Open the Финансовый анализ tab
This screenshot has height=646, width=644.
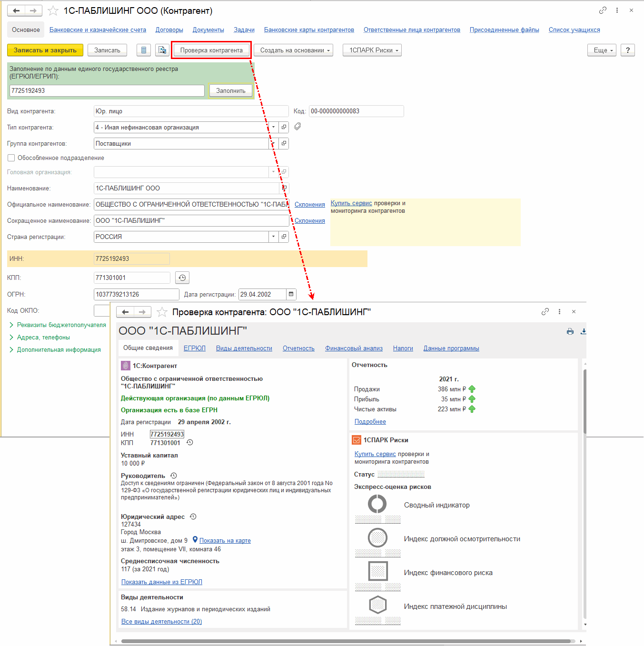point(354,348)
